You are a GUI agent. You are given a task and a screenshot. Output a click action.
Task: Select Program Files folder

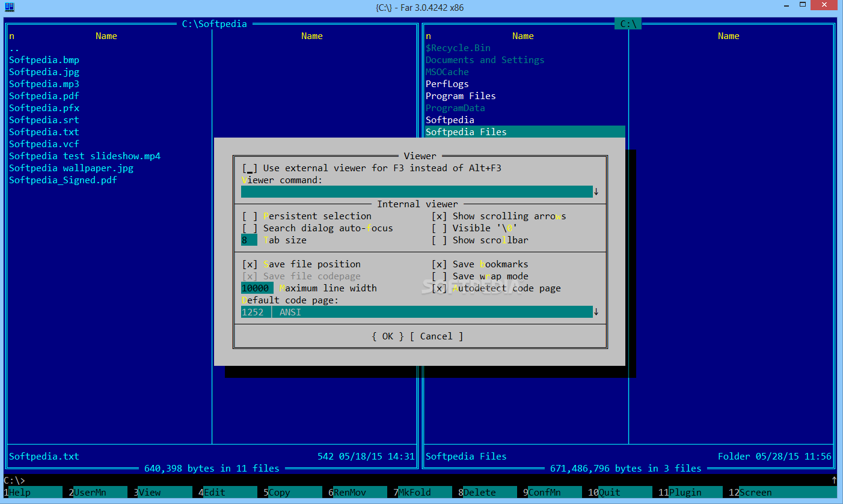(461, 96)
